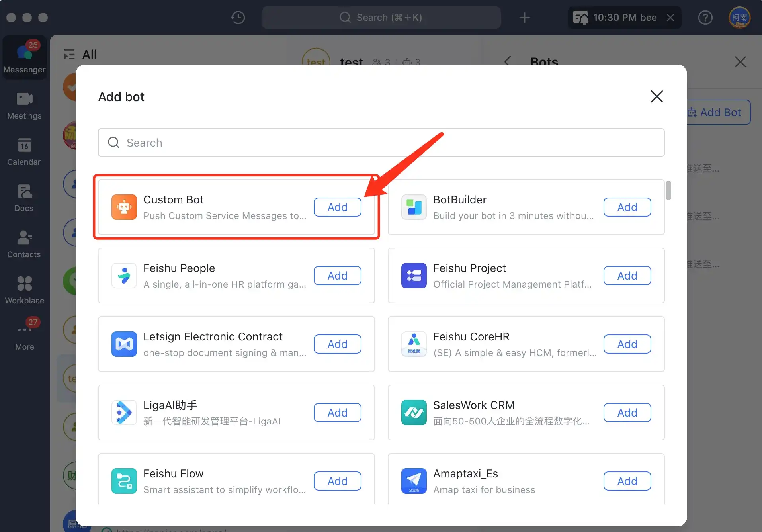
Task: Click the Feishu Project icon
Action: click(414, 276)
